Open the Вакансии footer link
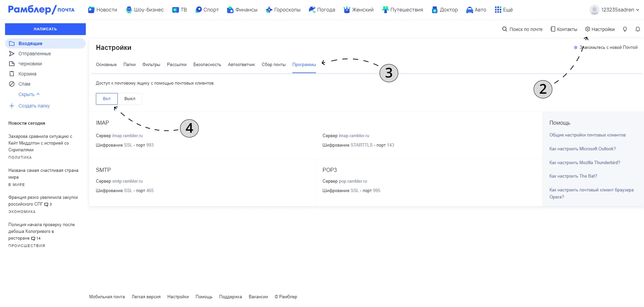Image resolution: width=644 pixels, height=307 pixels. 258,297
